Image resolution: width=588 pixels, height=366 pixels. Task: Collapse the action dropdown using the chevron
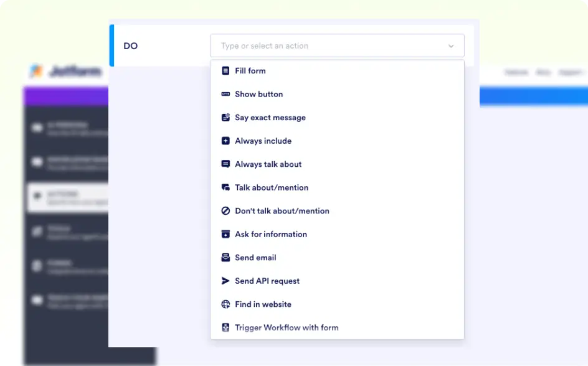(x=451, y=46)
